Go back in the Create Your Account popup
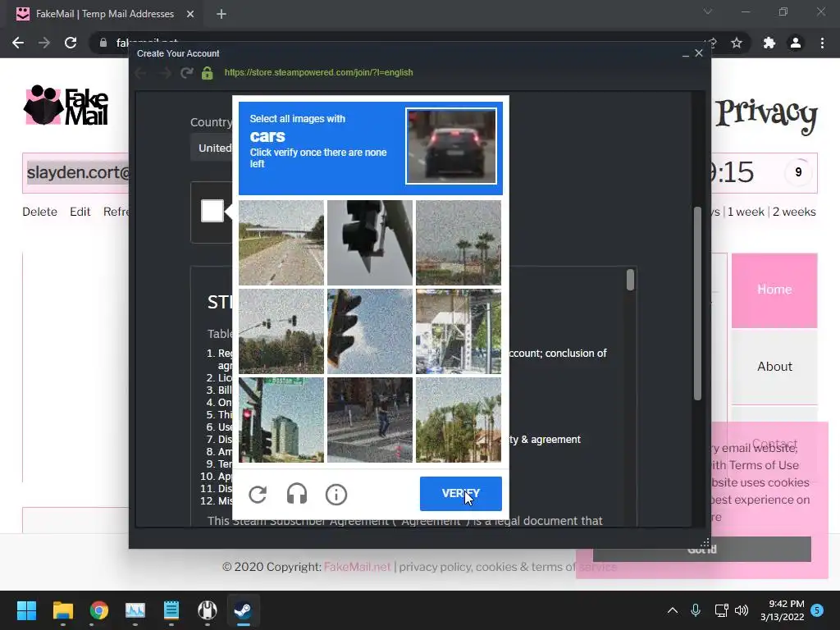The width and height of the screenshot is (840, 630). coord(140,73)
